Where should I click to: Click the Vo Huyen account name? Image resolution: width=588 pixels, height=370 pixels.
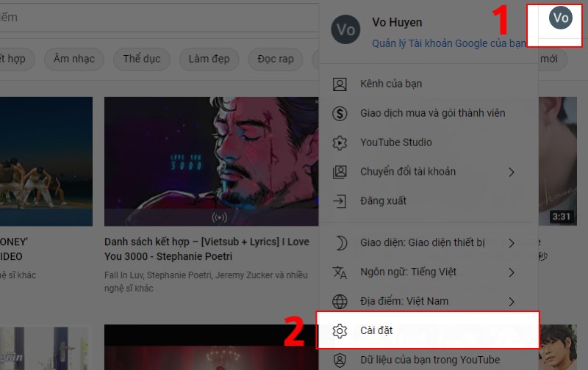coord(397,23)
